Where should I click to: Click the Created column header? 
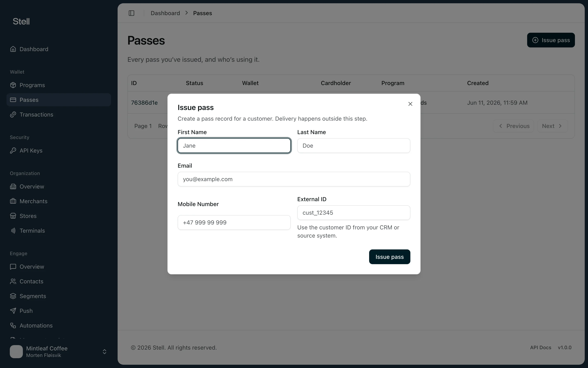[478, 83]
